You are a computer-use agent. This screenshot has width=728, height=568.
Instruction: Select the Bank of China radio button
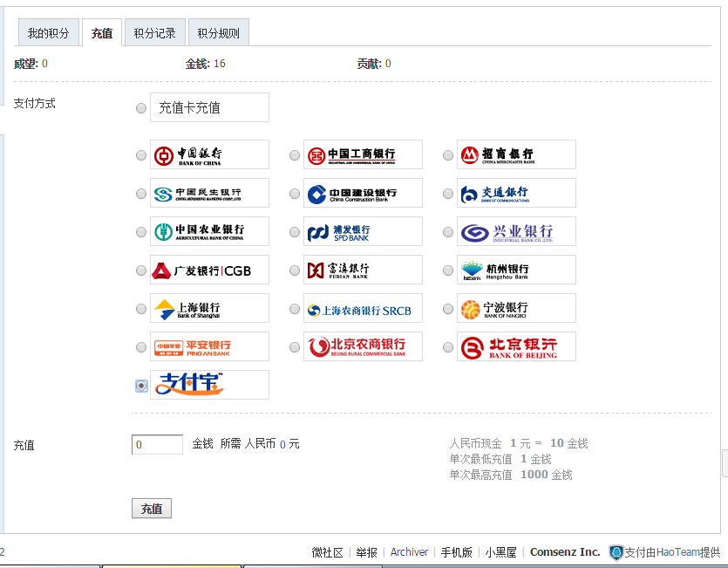click(x=141, y=155)
